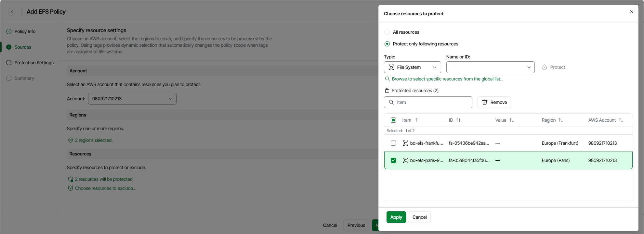Sort by AWS Account column arrows
The width and height of the screenshot is (644, 234).
coord(621,120)
